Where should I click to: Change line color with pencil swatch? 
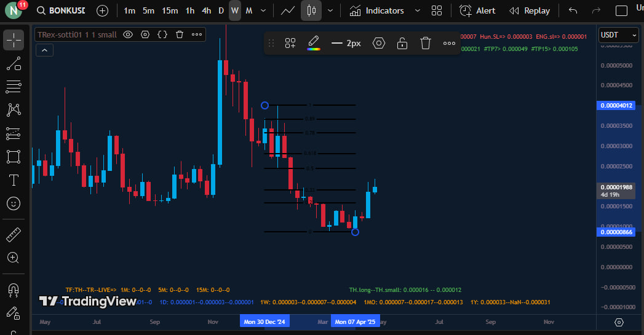[x=313, y=43]
